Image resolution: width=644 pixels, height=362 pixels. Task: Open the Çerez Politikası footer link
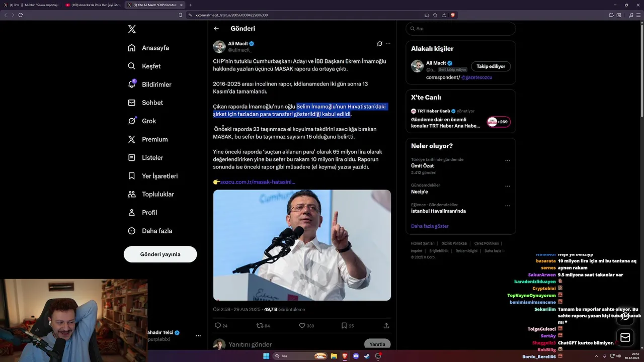[x=487, y=243]
